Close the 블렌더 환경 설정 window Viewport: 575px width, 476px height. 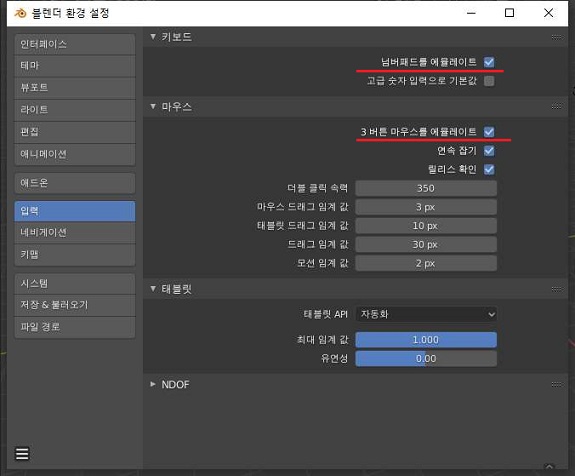549,13
